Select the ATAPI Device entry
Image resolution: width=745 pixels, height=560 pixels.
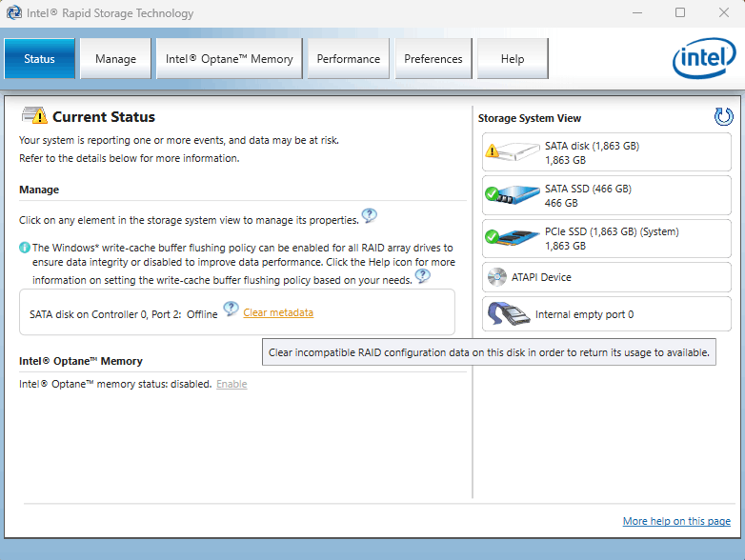click(x=607, y=277)
